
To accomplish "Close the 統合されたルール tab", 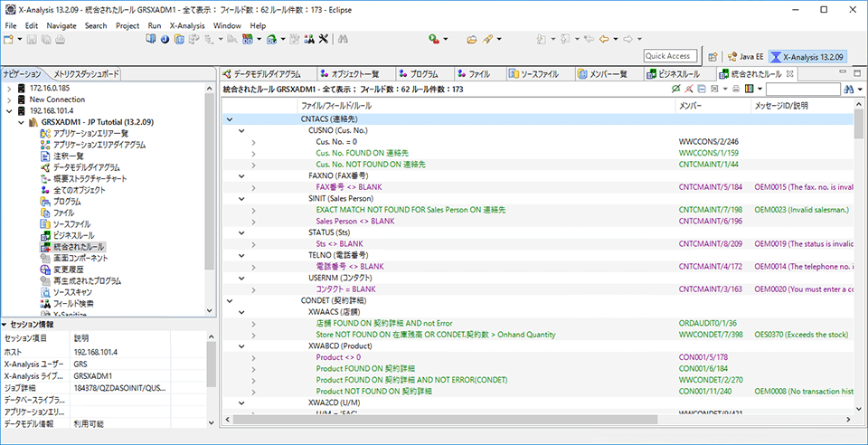I will click(x=790, y=73).
